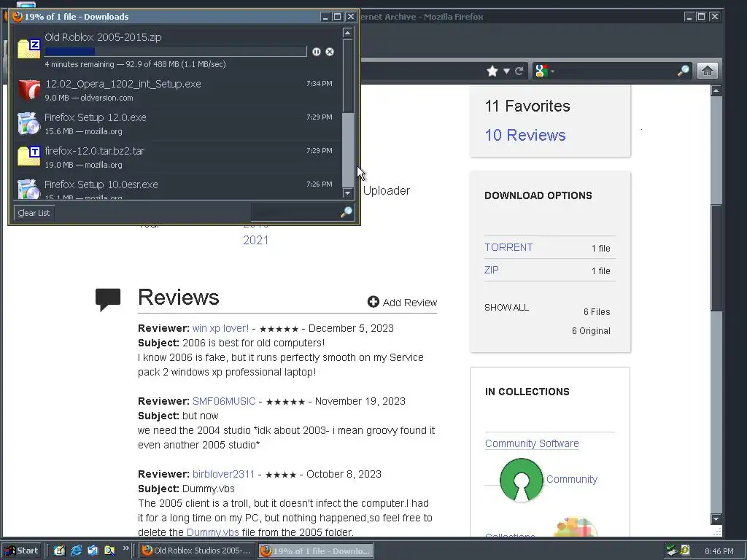Image resolution: width=747 pixels, height=560 pixels.
Task: Click the Add Review button
Action: (402, 303)
